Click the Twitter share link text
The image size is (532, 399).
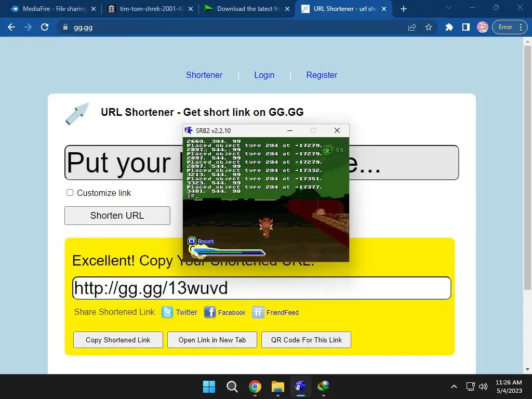(187, 312)
